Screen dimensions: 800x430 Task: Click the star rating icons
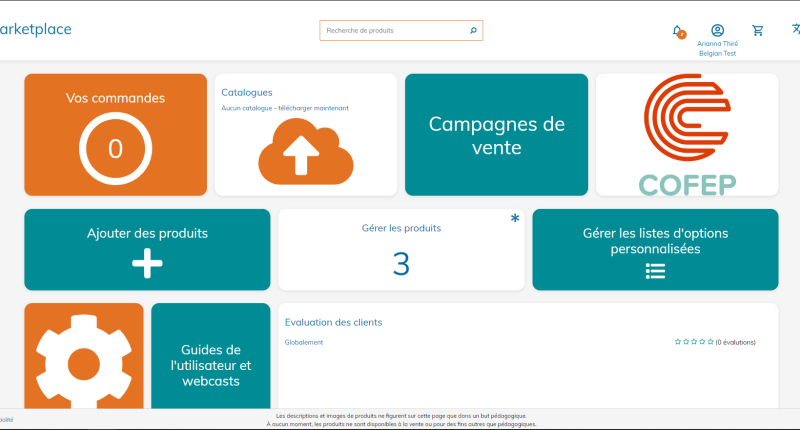[694, 342]
